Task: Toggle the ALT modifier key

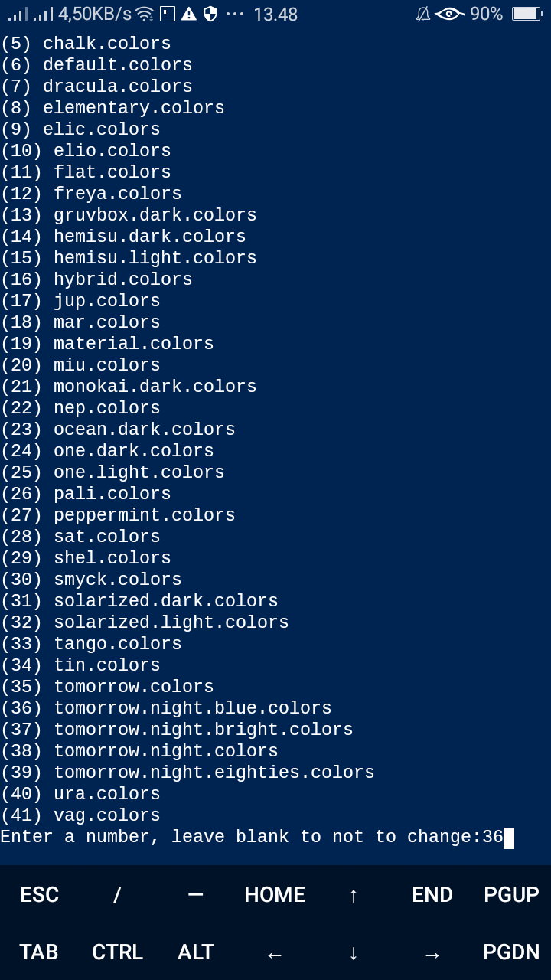Action: pyautogui.click(x=195, y=952)
